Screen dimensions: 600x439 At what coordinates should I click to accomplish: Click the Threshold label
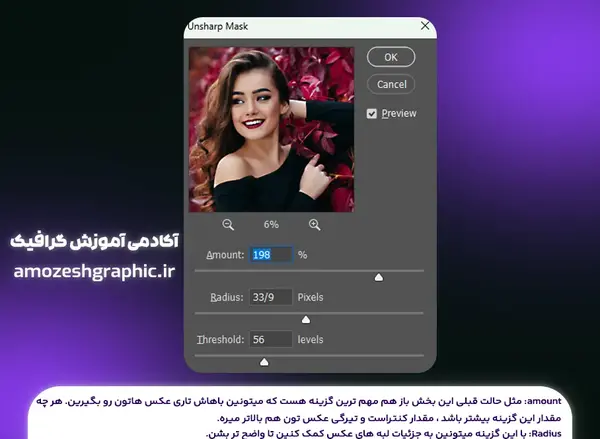click(220, 339)
